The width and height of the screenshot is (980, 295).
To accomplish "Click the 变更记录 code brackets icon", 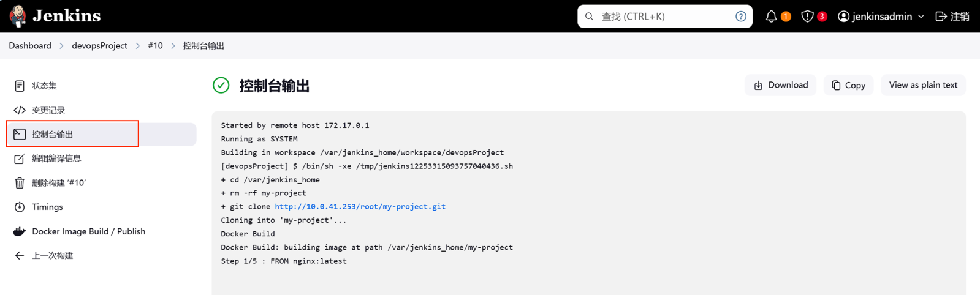I will click(x=20, y=110).
